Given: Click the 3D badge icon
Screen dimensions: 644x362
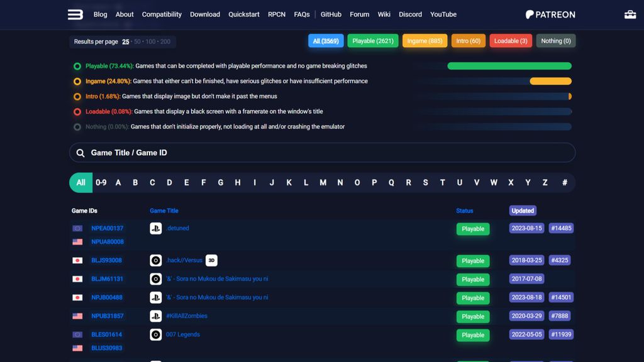Looking at the screenshot, I should coord(211,260).
